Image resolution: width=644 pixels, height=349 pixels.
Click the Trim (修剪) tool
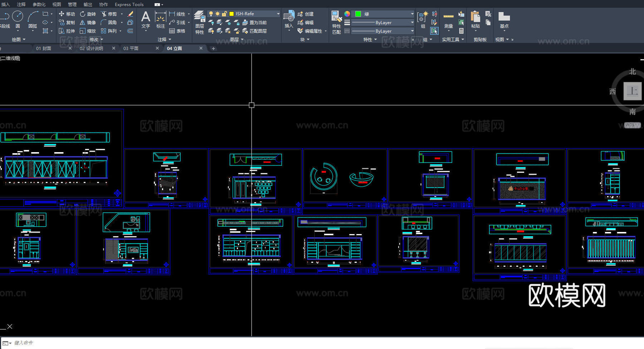[109, 14]
